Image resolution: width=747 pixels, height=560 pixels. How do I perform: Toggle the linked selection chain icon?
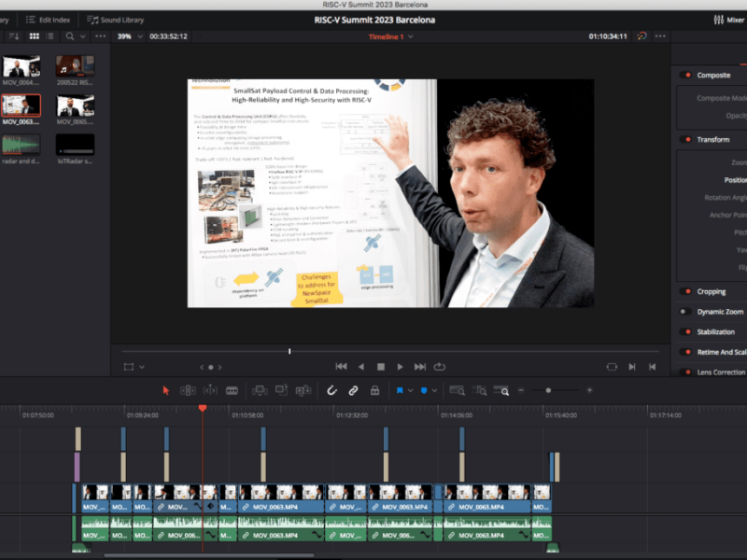354,390
